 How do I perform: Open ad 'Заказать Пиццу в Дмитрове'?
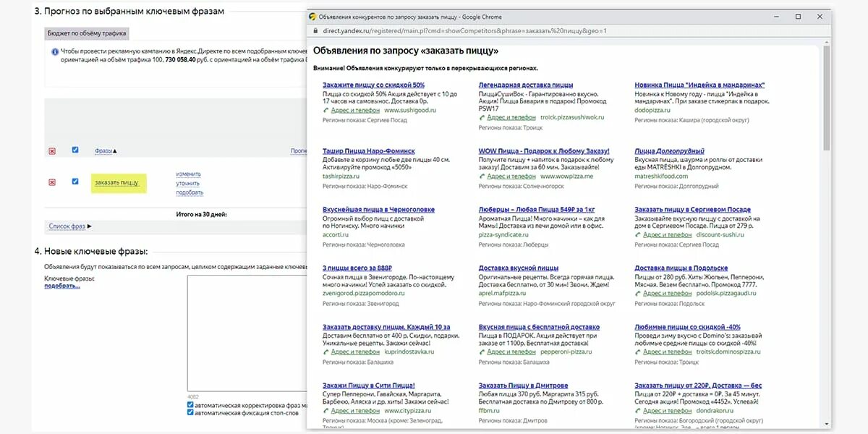click(524, 386)
